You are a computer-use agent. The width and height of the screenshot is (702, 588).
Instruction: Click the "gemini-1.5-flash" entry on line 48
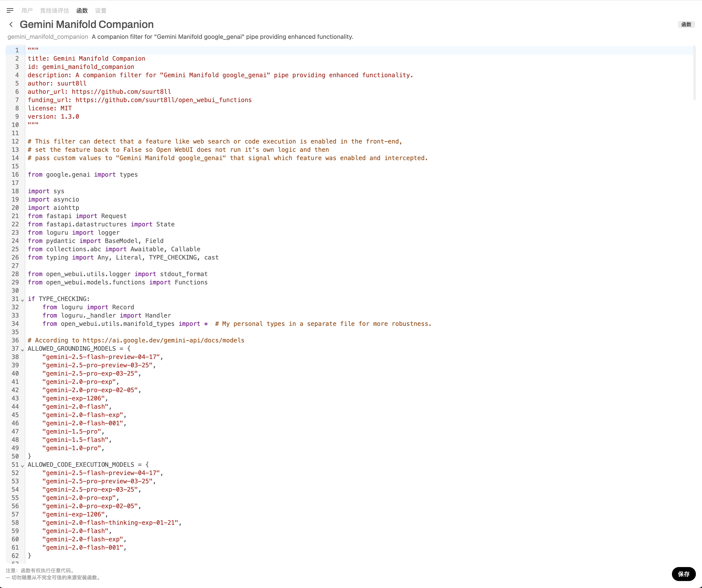coord(77,440)
